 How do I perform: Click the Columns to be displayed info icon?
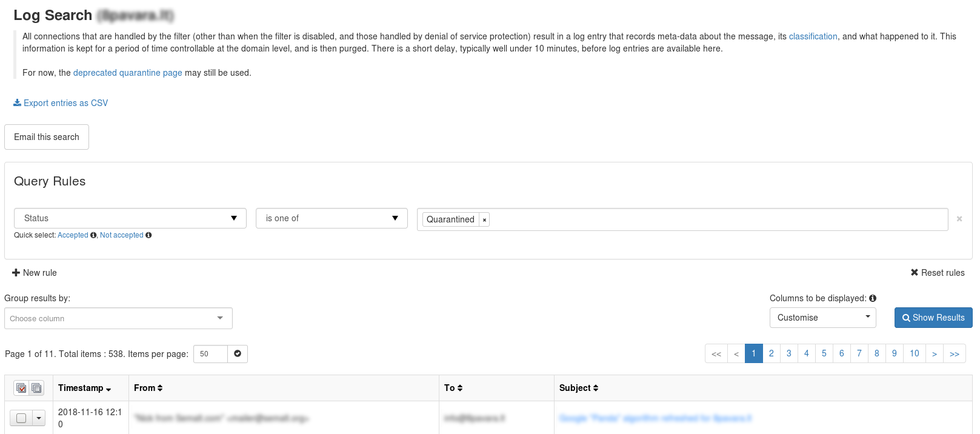point(873,298)
